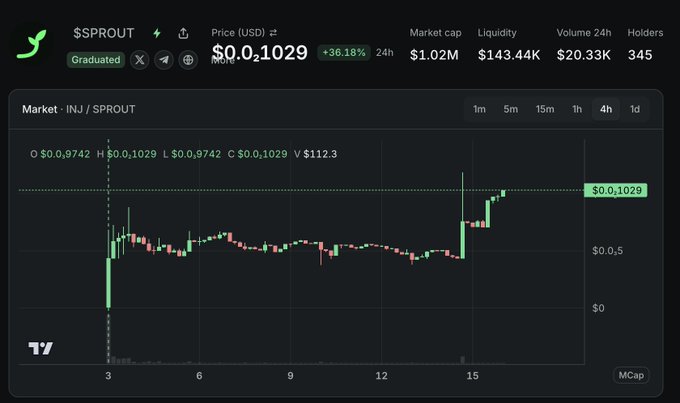Click the time axis label 3
This screenshot has width=680, height=403.
(x=108, y=376)
